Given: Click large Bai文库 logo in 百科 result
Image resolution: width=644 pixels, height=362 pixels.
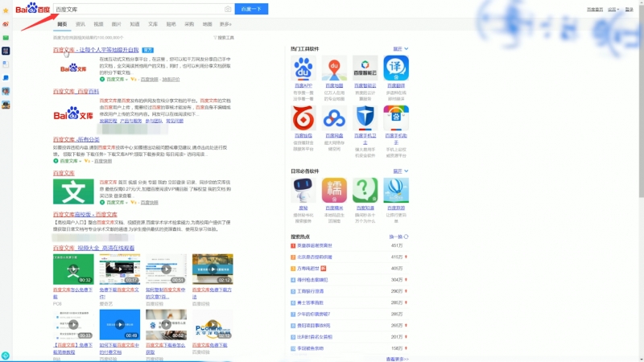Looking at the screenshot, I should point(73,113).
